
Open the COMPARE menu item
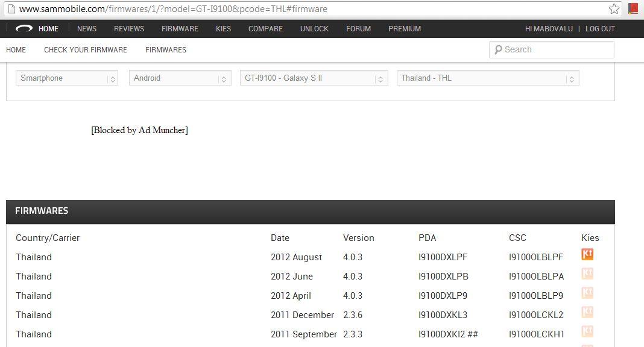[266, 29]
